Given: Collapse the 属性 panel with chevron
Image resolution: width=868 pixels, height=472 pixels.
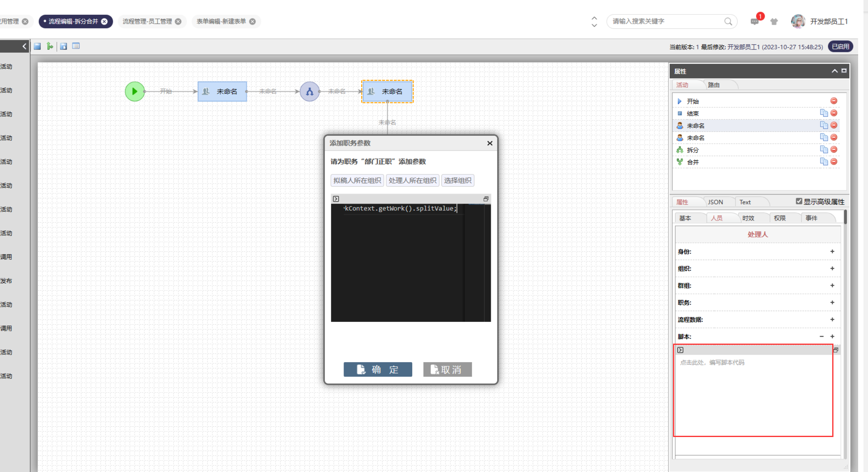Looking at the screenshot, I should click(835, 71).
